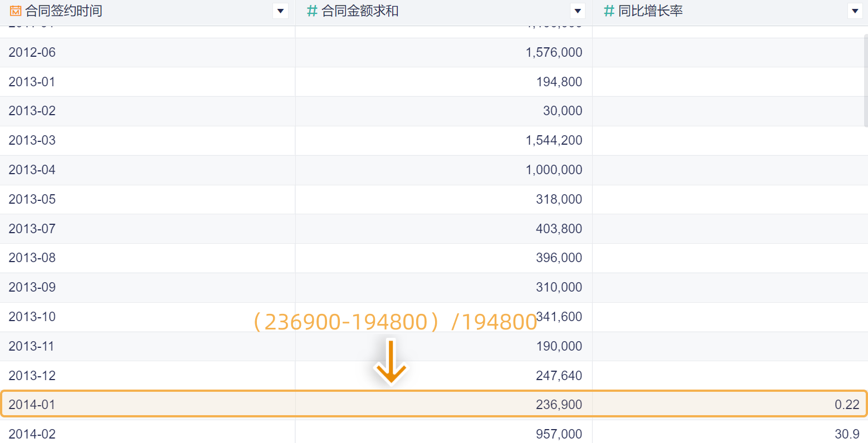The width and height of the screenshot is (868, 443).
Task: Click amount value 310,000
Action: tap(559, 287)
